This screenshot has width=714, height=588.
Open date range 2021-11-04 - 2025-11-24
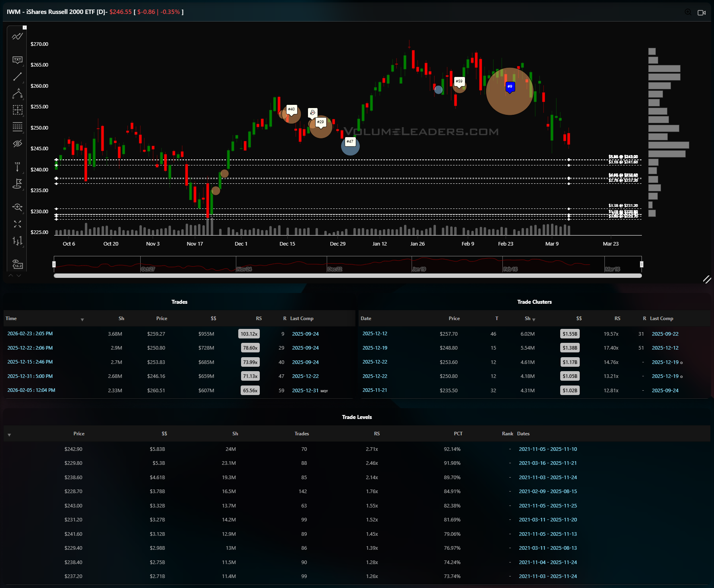tap(548, 562)
